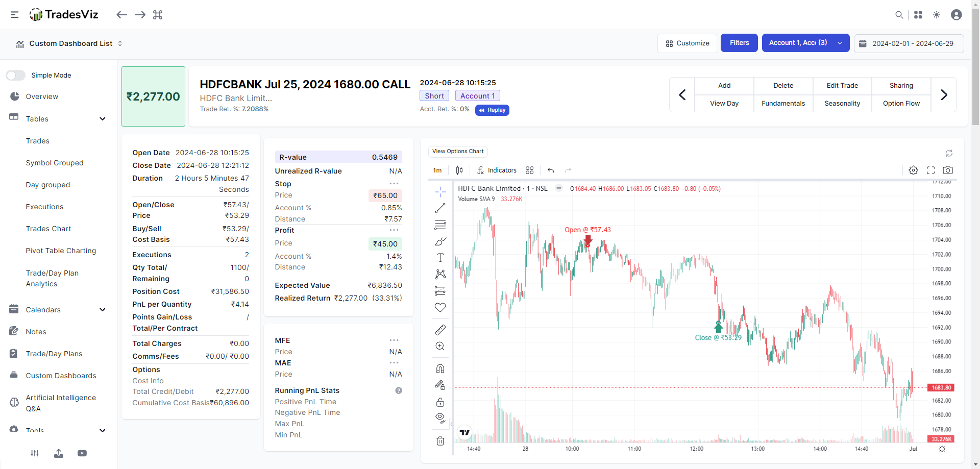
Task: Open Symbol Grouped table
Action: (x=55, y=163)
